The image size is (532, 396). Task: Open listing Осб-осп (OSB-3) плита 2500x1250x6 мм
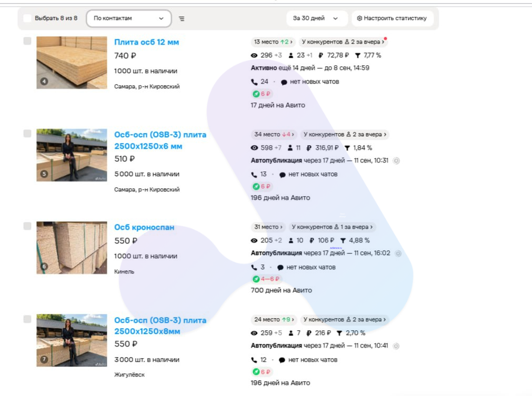[160, 140]
